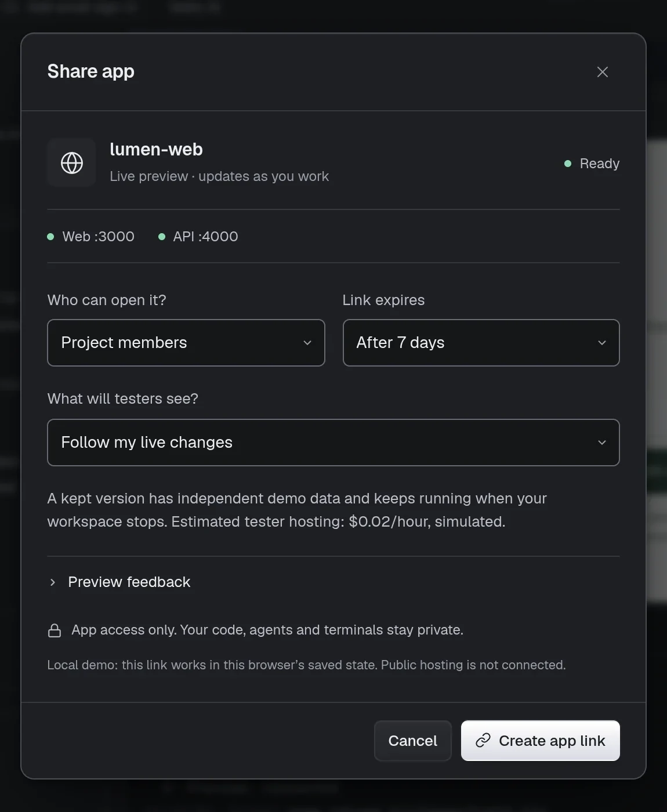
Task: Click the Ready status indicator
Action: (592, 164)
